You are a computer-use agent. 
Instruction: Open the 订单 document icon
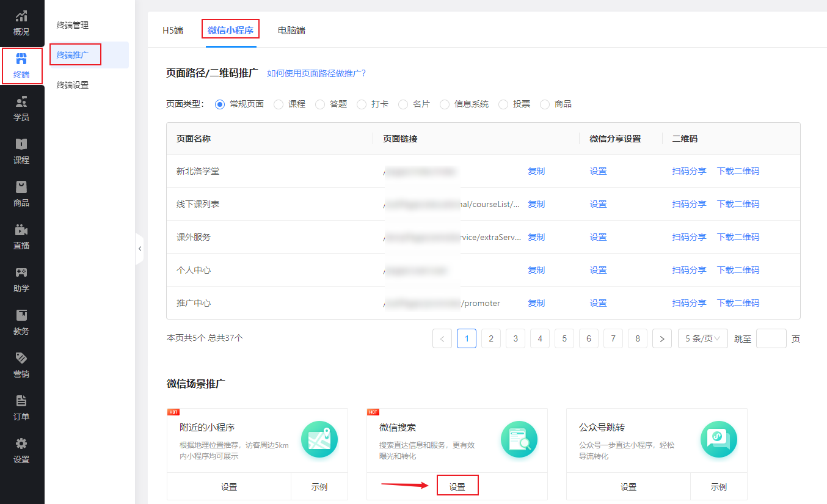(21, 401)
